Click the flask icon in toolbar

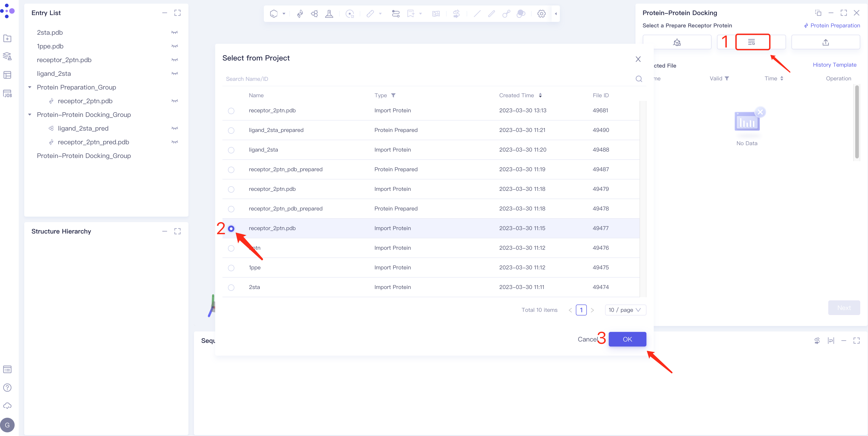[329, 14]
